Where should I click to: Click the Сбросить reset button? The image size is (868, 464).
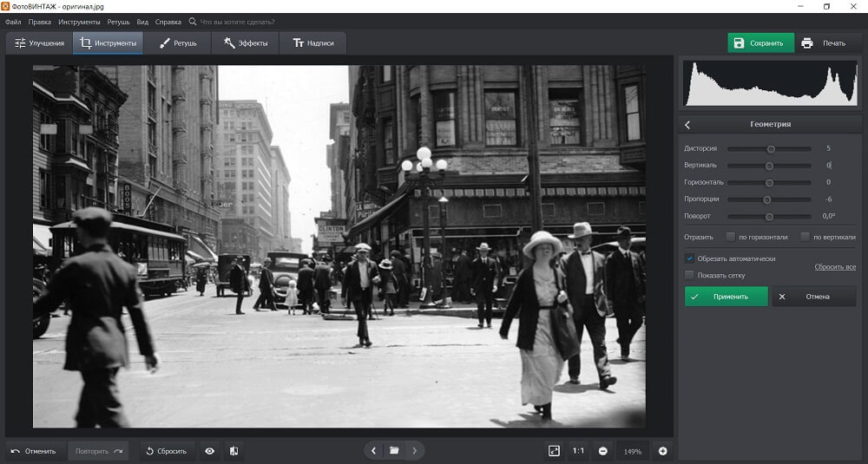pyautogui.click(x=167, y=451)
